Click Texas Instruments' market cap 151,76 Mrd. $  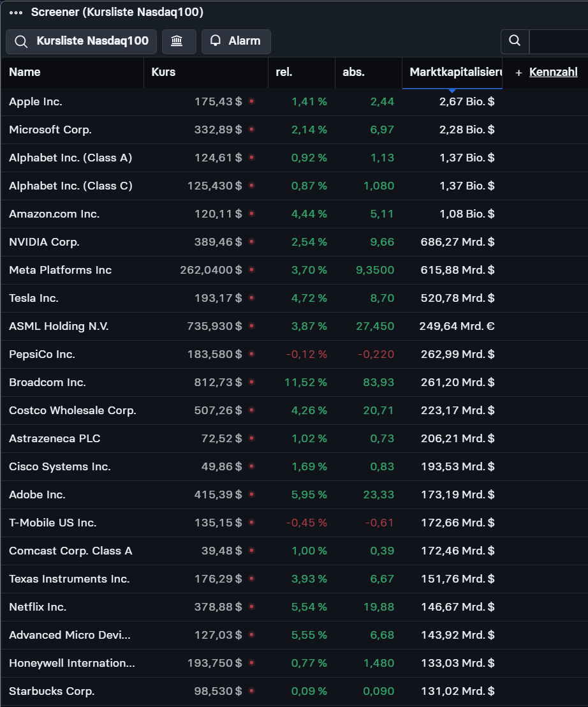pos(458,579)
